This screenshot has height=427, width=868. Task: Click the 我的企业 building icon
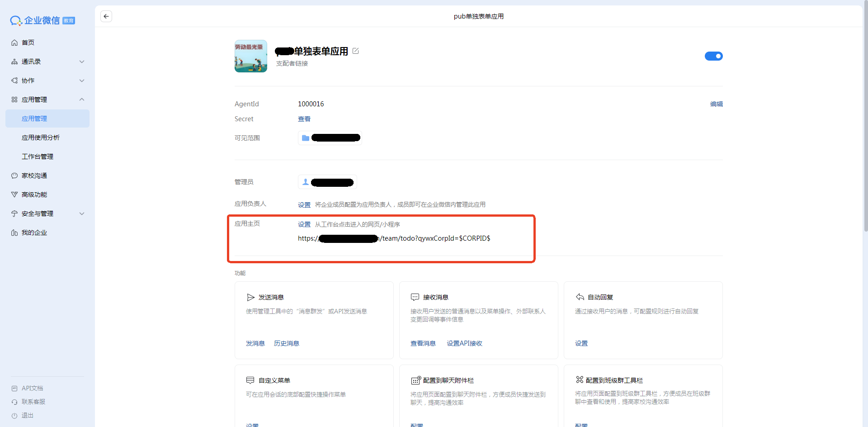(x=14, y=232)
